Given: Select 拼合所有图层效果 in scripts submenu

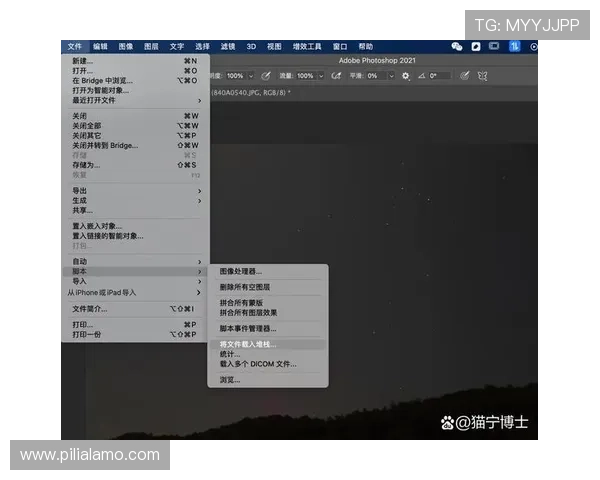Looking at the screenshot, I should (268, 313).
